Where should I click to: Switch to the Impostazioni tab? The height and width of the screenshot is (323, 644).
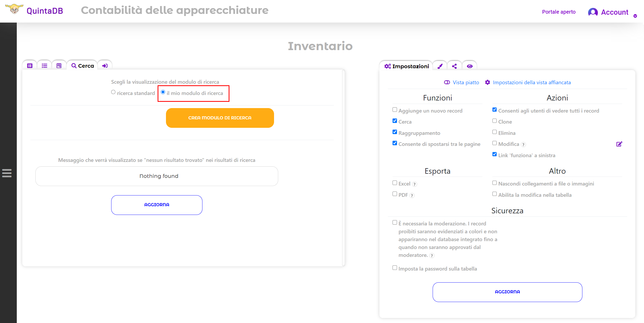click(x=406, y=66)
